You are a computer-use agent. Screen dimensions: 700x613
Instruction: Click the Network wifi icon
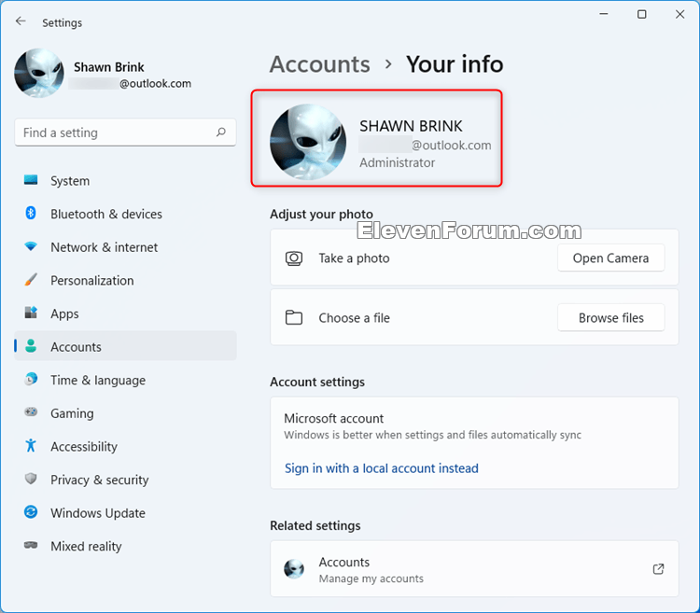[x=31, y=246]
